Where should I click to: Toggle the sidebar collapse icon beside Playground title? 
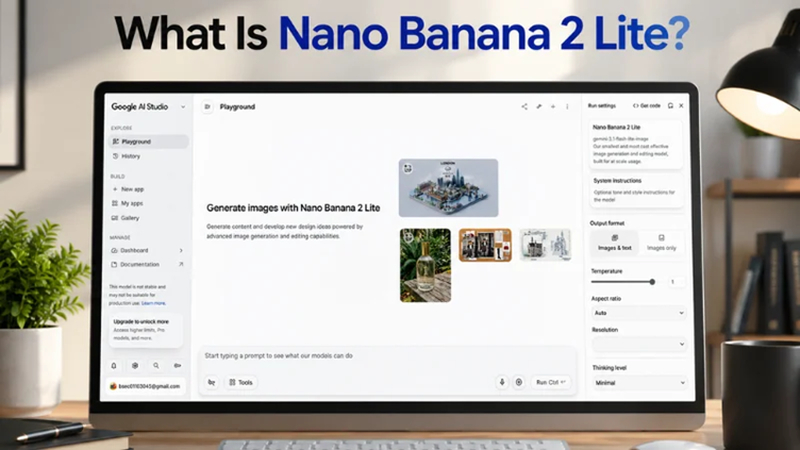[x=207, y=107]
